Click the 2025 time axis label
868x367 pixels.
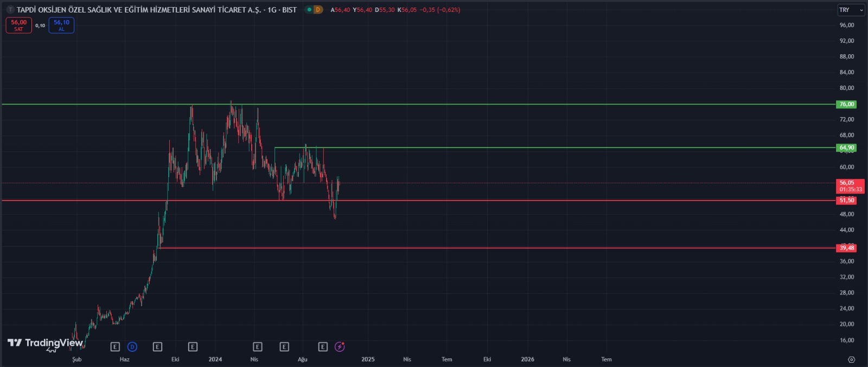point(368,359)
